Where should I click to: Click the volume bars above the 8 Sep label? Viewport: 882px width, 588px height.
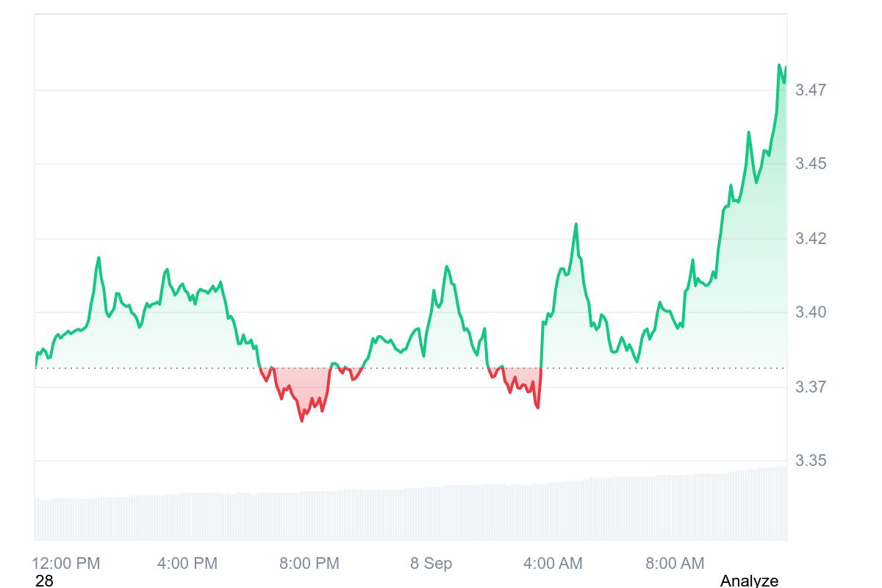(x=431, y=513)
